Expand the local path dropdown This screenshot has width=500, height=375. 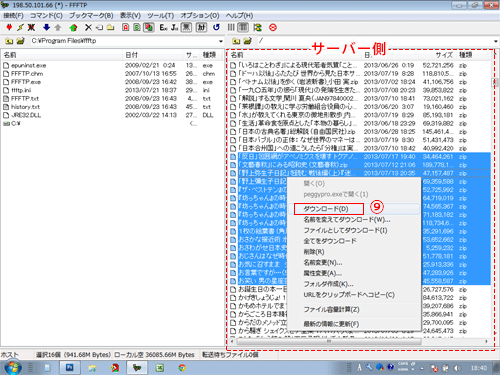(x=221, y=41)
